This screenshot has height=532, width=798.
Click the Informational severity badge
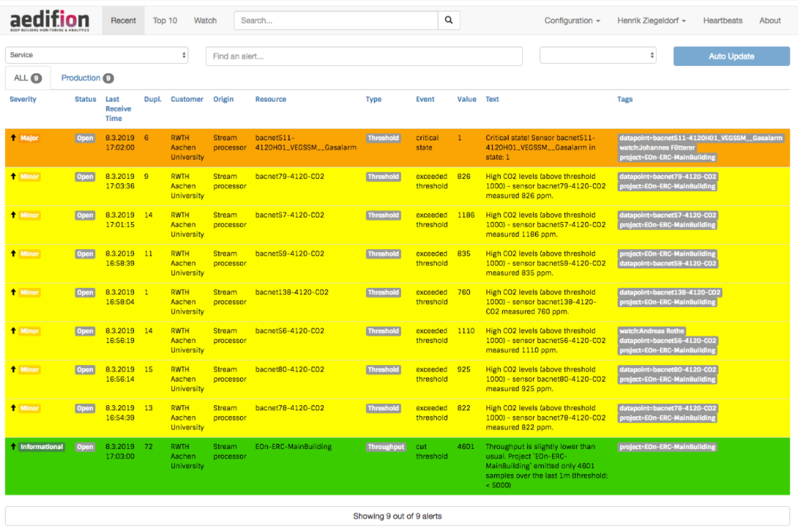(41, 446)
